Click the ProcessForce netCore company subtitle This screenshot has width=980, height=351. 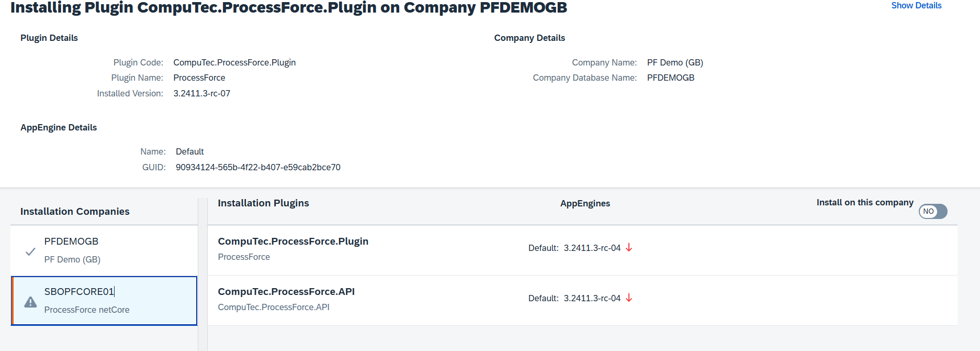pyautogui.click(x=87, y=310)
